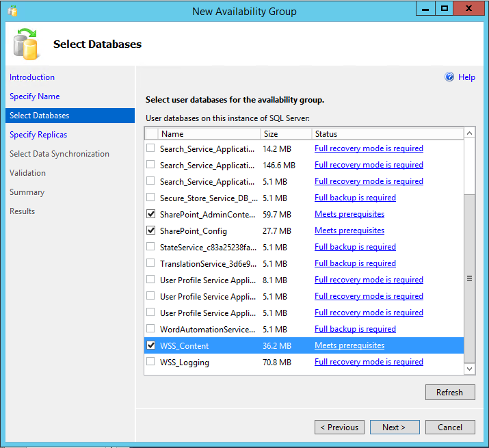489x448 pixels.
Task: Click the Summary step in the sidebar
Action: tap(27, 192)
